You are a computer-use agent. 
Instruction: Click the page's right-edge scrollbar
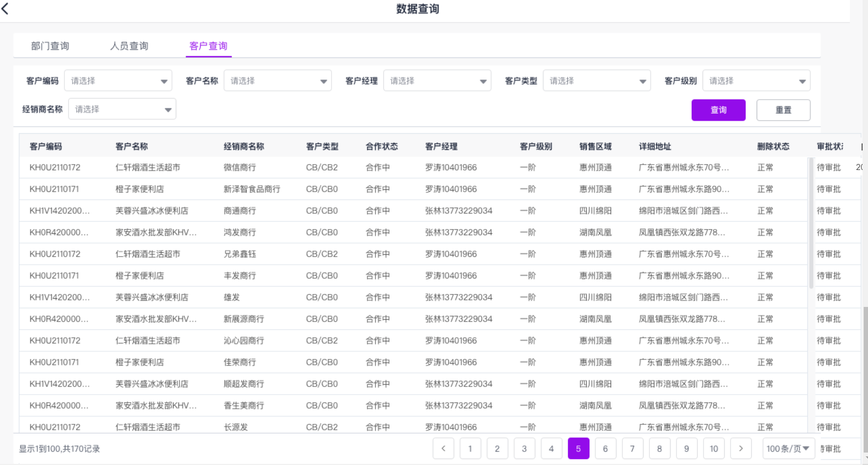point(865,379)
